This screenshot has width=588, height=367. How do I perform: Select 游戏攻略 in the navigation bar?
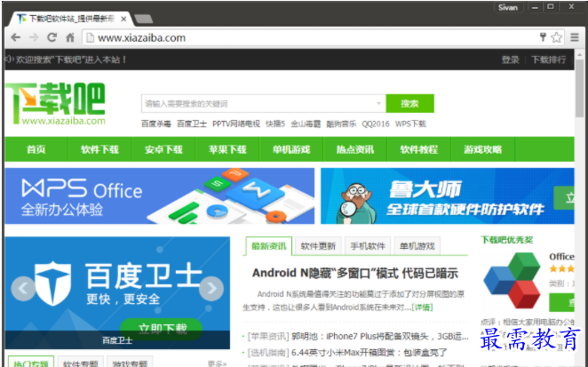click(x=482, y=149)
